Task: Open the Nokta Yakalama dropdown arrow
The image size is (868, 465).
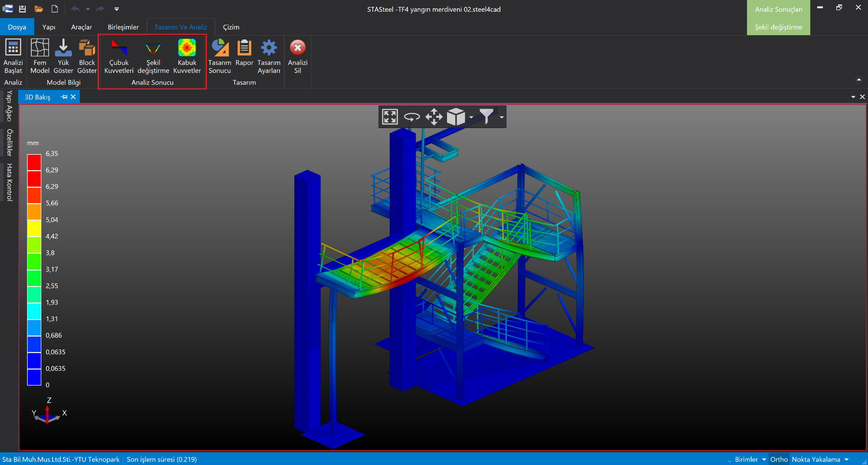Action: pyautogui.click(x=846, y=459)
